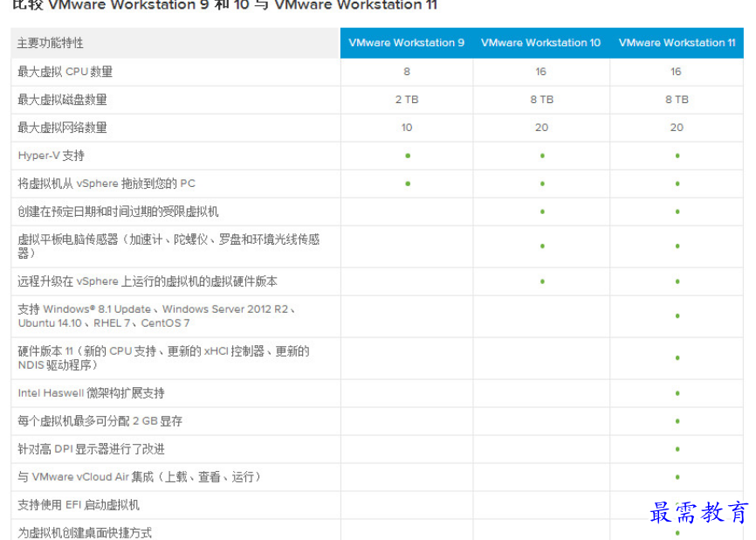Click the 每个虚拟机最多可分配 2 GB 显存 label
This screenshot has width=756, height=540.
coord(100,421)
